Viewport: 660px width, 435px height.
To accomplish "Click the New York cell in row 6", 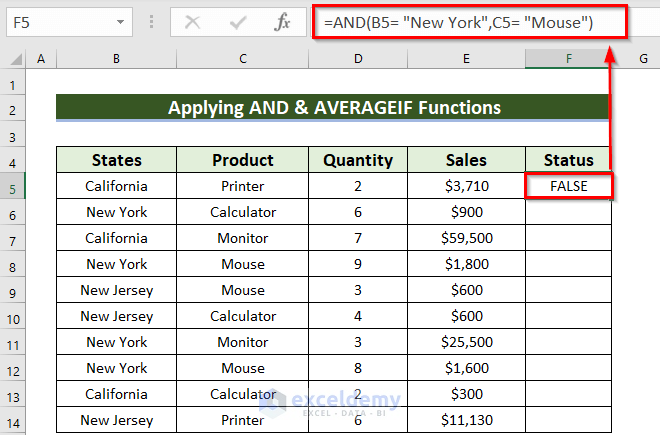I will (117, 212).
